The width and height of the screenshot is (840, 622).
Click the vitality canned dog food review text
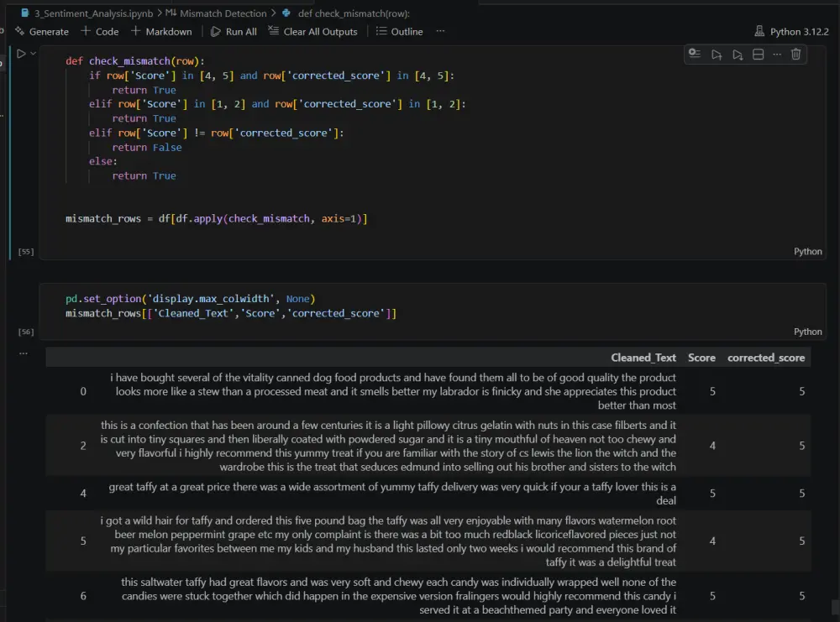pyautogui.click(x=393, y=391)
